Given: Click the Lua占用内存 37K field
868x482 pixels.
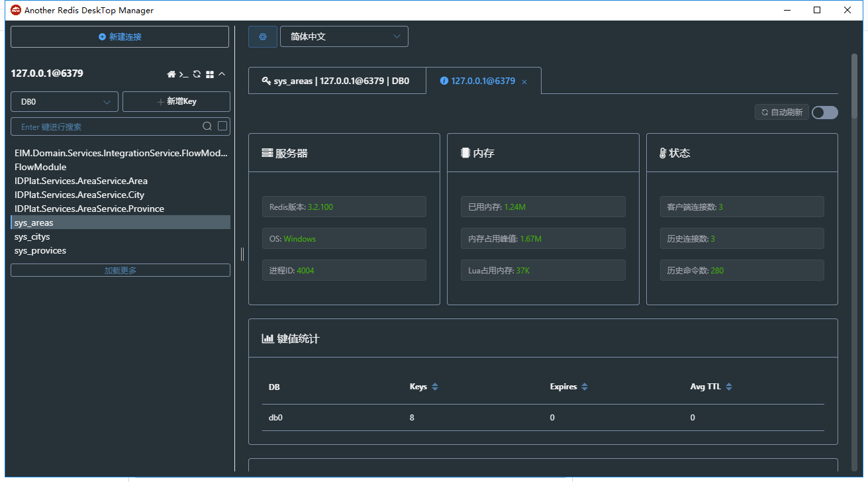Looking at the screenshot, I should tap(543, 270).
